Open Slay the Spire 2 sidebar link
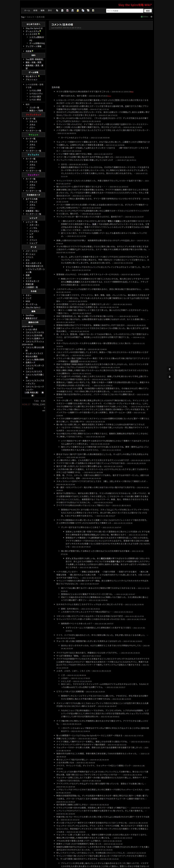This screenshot has width=174, height=868. pyautogui.click(x=33, y=307)
